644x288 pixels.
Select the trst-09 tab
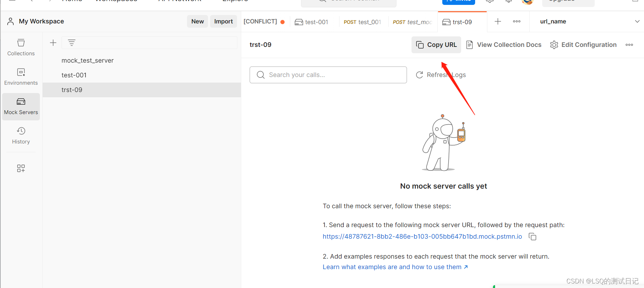coord(462,22)
